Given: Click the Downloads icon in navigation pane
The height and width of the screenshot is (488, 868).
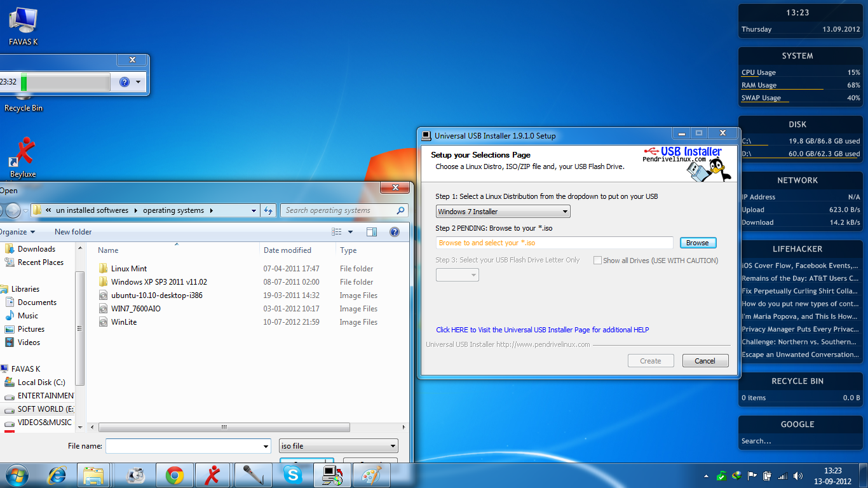Looking at the screenshot, I should tap(10, 249).
